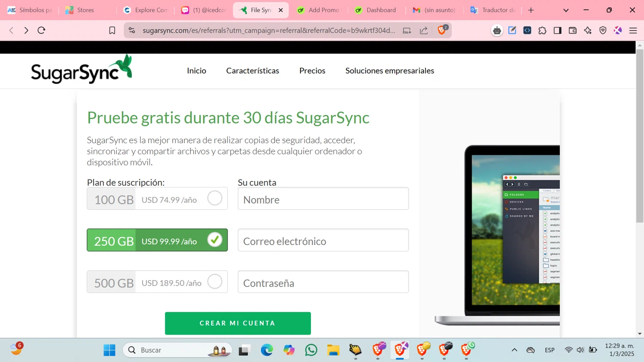The image size is (644, 362).
Task: Click the laptop preview image
Action: pyautogui.click(x=497, y=235)
